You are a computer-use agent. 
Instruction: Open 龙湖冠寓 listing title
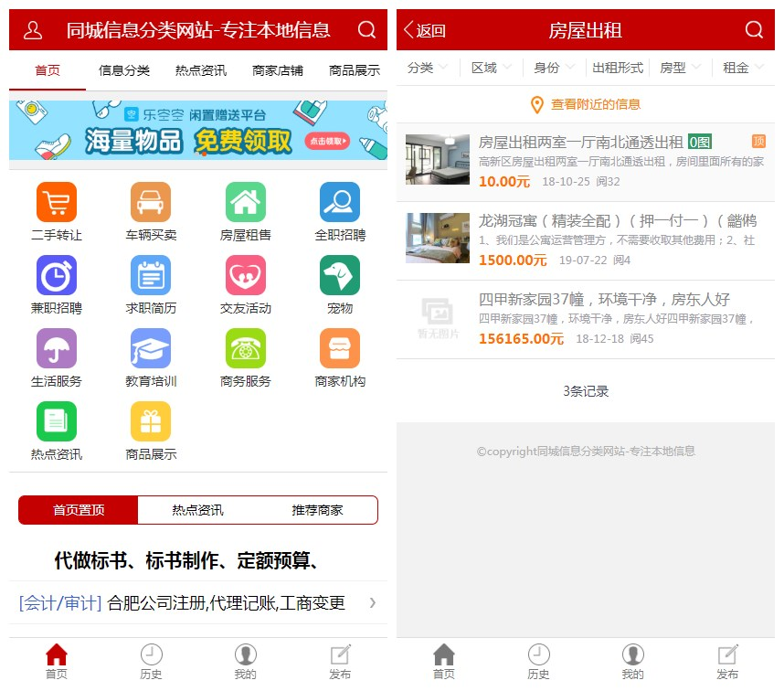(618, 220)
